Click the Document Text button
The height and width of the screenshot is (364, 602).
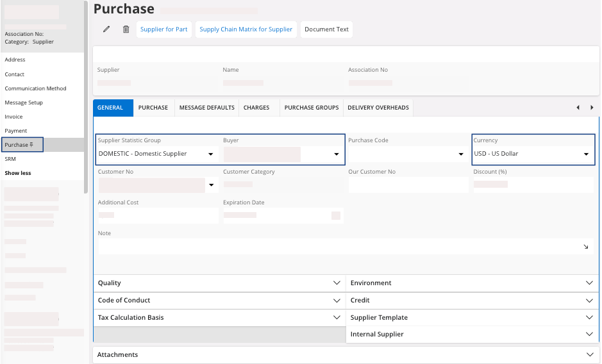pos(326,29)
